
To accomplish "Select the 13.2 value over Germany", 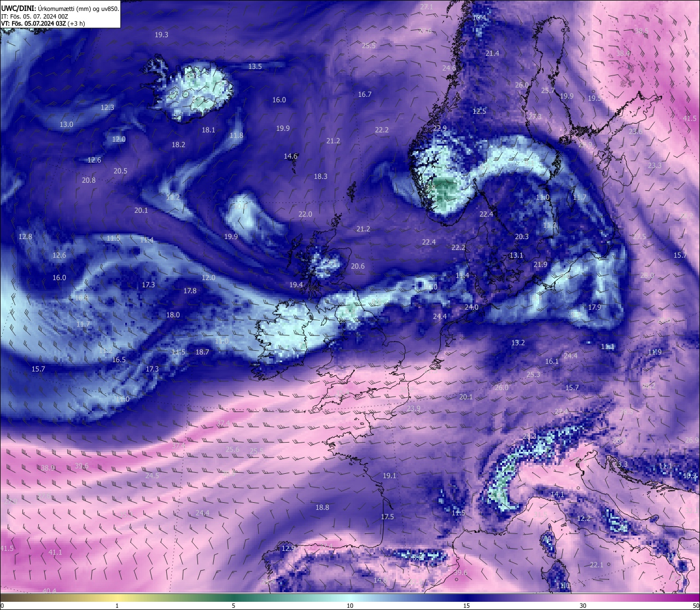I will pyautogui.click(x=518, y=342).
